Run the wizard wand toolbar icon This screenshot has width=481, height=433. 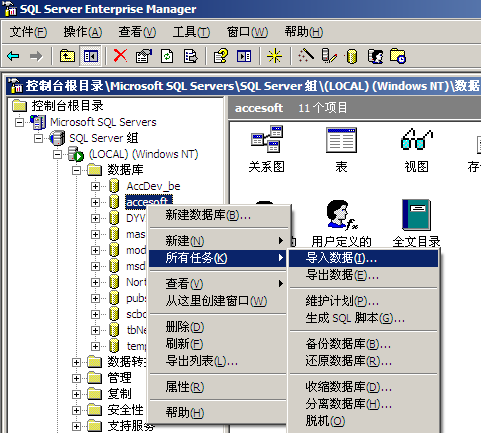(306, 55)
